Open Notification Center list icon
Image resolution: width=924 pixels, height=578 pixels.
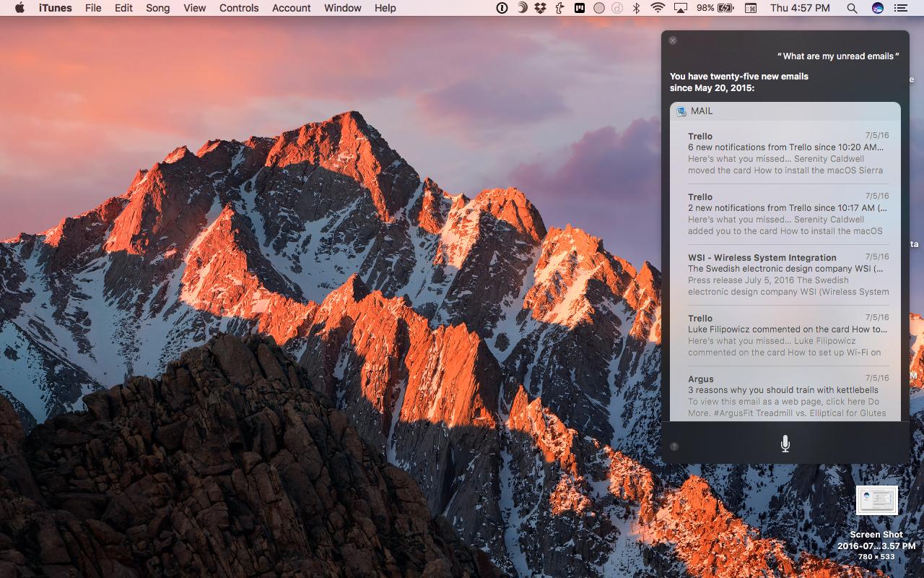(x=900, y=8)
